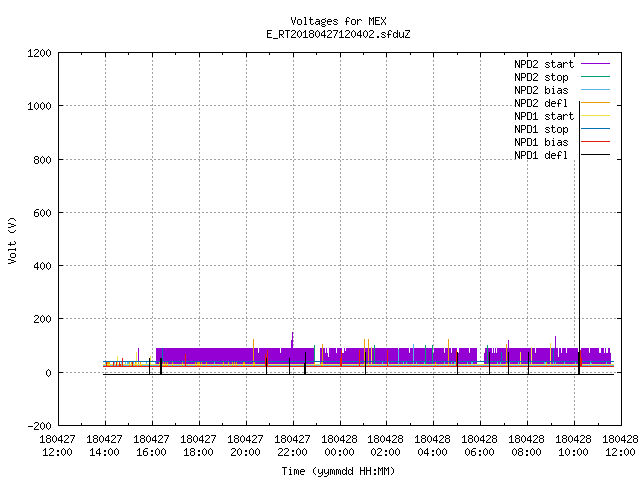This screenshot has height=480, width=640.
Task: Click the '180427 18:00' x-axis tick label
Action: pyautogui.click(x=198, y=446)
